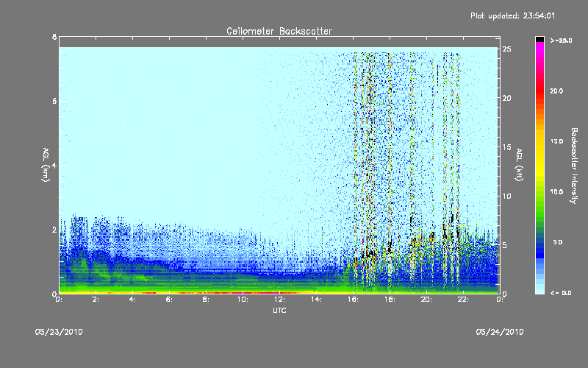Click the '12:' hour tick on time axis
The height and width of the screenshot is (368, 588).
(x=279, y=300)
